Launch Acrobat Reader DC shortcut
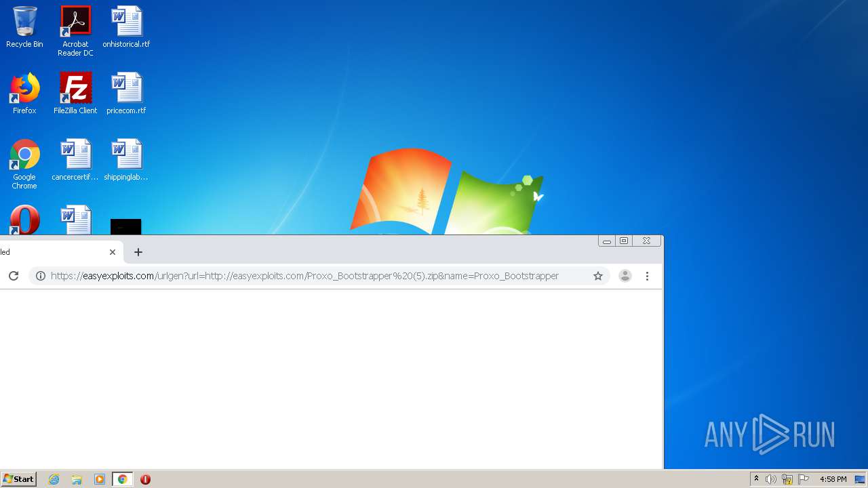868x488 pixels. (75, 31)
